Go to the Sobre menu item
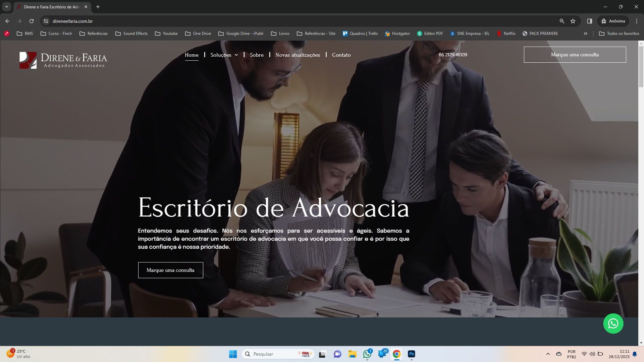 pyautogui.click(x=257, y=55)
